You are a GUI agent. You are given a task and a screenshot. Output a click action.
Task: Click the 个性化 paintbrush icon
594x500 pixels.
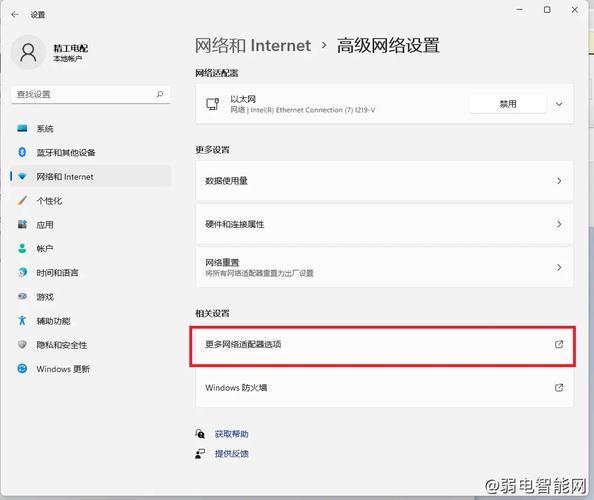point(22,200)
